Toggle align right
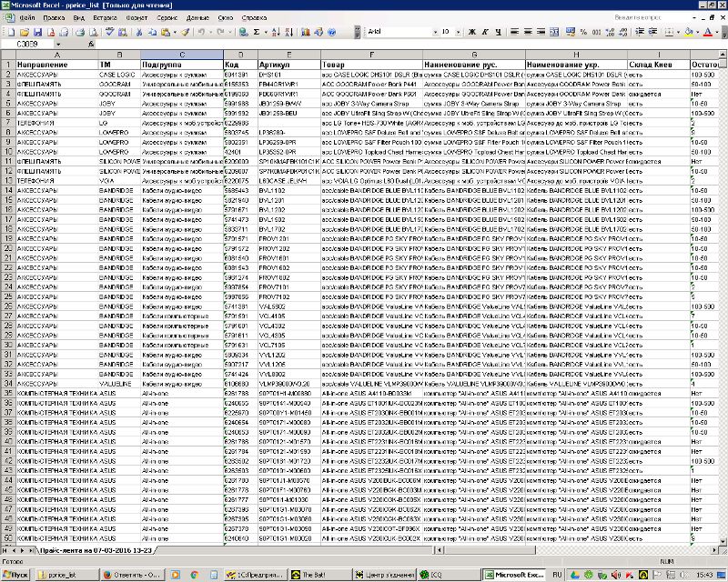Screen dimensions: 728x582 click(541, 32)
